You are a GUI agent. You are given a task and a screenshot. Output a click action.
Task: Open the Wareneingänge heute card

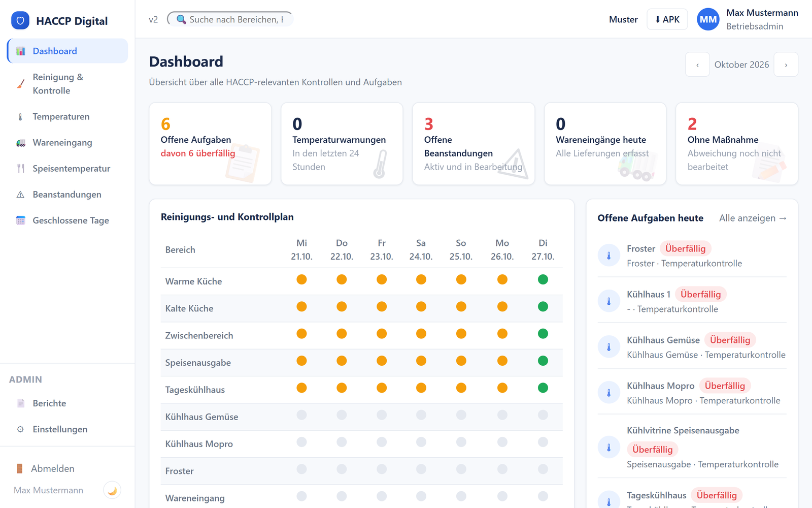click(605, 144)
